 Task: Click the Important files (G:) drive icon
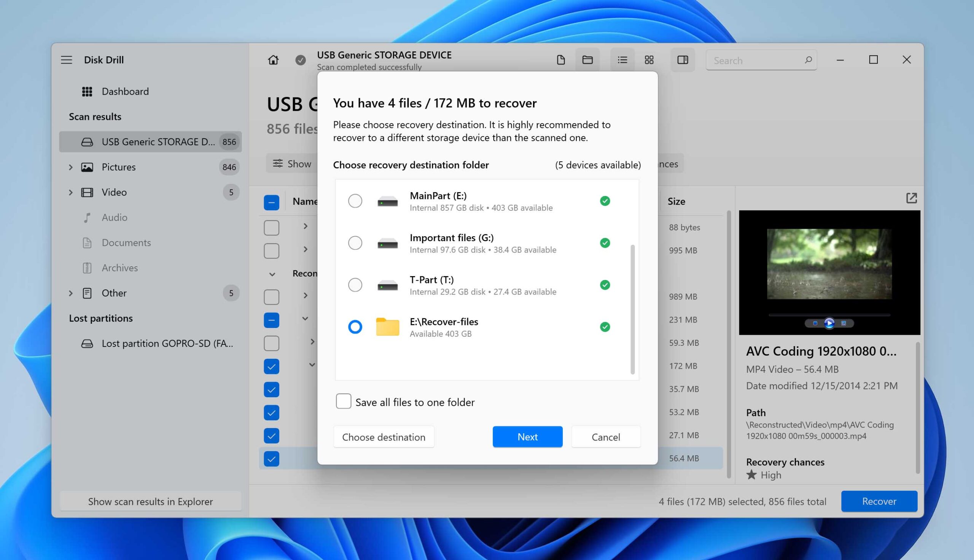387,243
